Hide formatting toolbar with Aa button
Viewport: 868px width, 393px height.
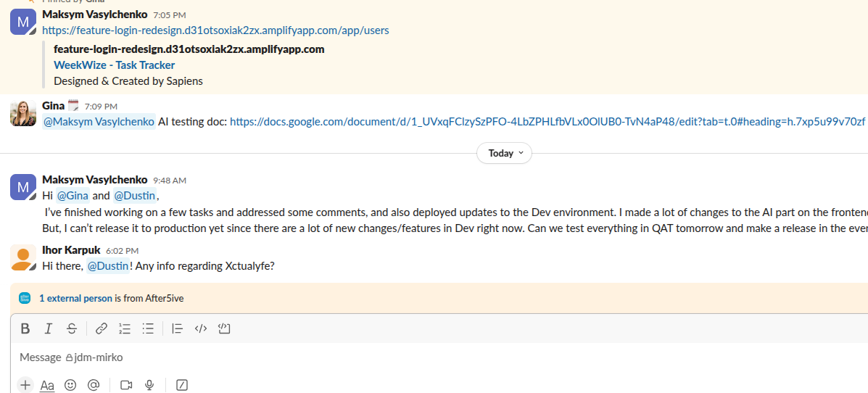(x=47, y=385)
